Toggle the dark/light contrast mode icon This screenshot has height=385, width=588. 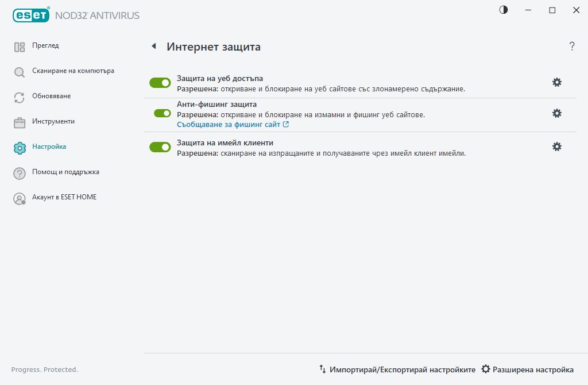click(x=504, y=10)
